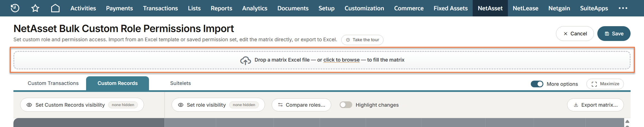This screenshot has width=644, height=127.
Task: Open the Transactions menu
Action: [160, 8]
